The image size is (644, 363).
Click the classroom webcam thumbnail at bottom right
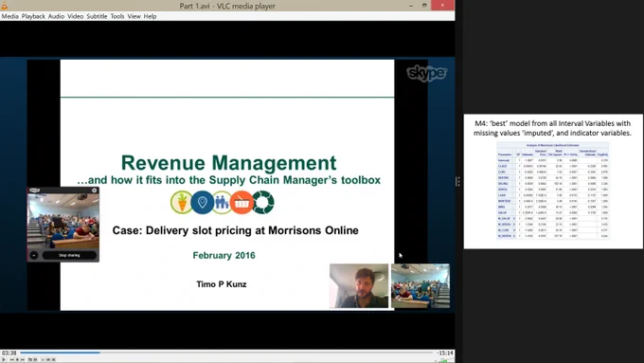(420, 285)
